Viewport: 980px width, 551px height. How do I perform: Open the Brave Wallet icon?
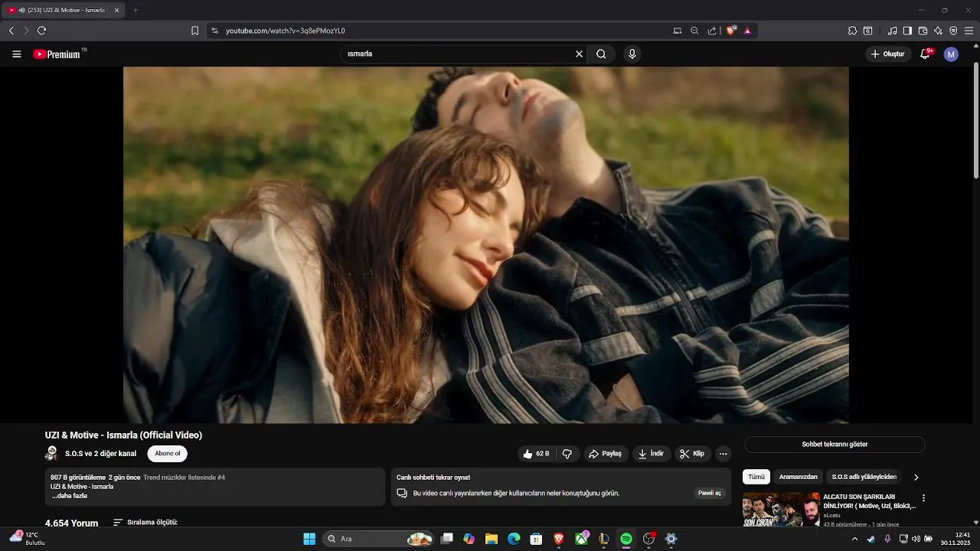click(x=923, y=31)
